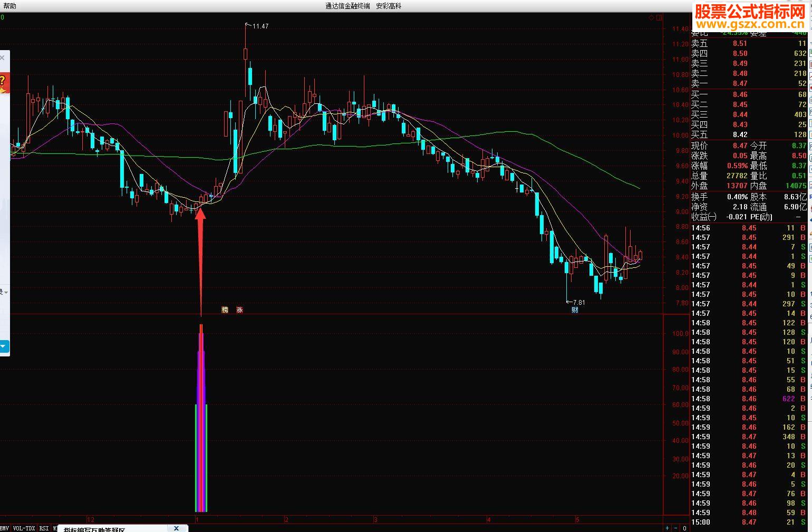
Task: Click the 换手 value 0.40%
Action: 737,197
